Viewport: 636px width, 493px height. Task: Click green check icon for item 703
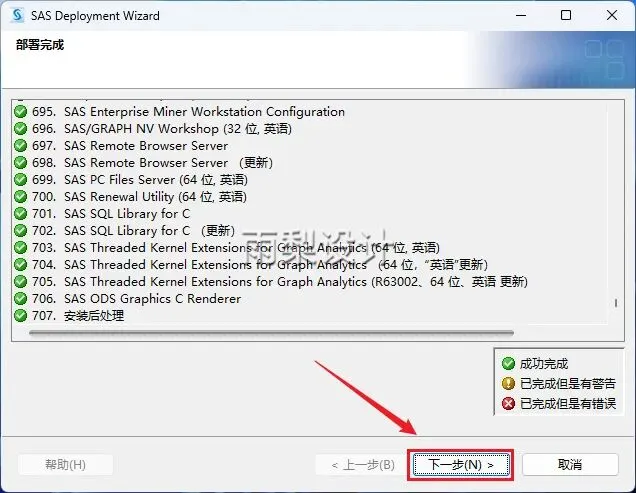click(x=20, y=248)
